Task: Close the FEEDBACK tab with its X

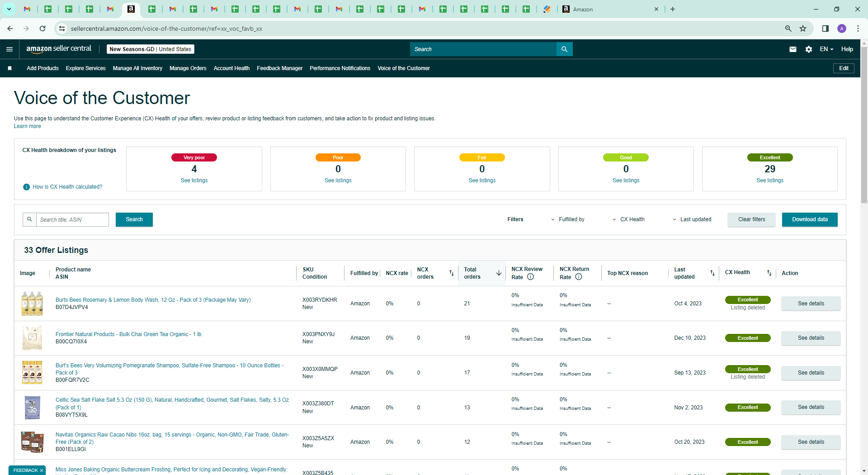Action: tap(42, 470)
